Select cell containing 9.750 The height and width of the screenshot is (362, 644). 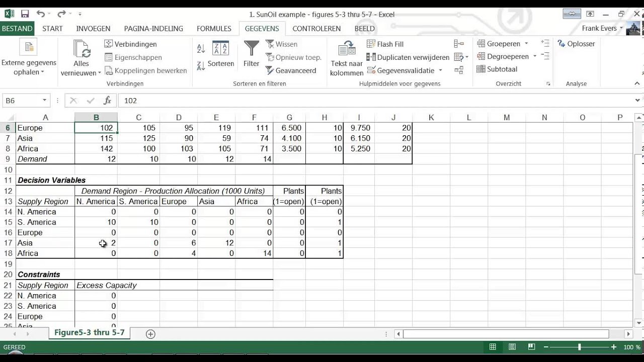(x=359, y=128)
